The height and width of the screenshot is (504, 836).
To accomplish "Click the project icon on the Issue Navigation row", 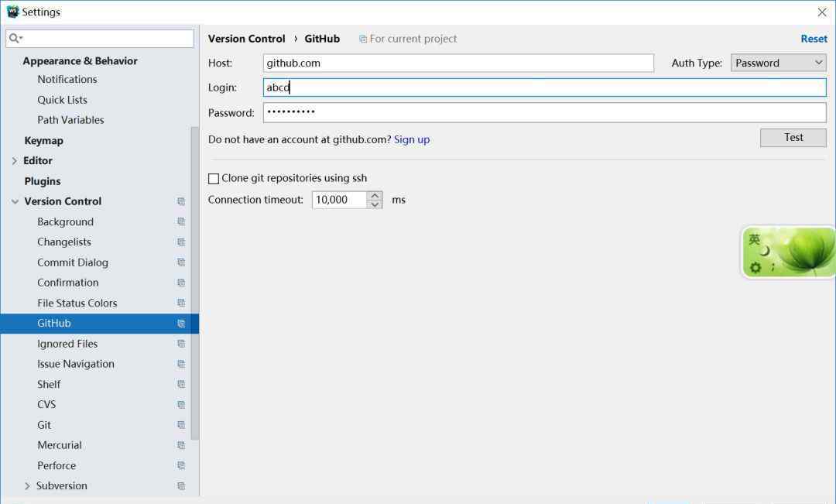I will pyautogui.click(x=181, y=365).
